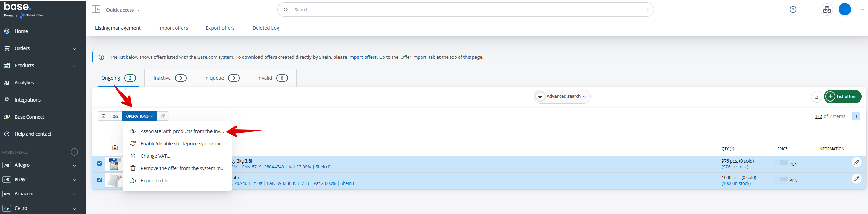The height and width of the screenshot is (214, 868).
Task: Uncheck the second offer row checkbox
Action: [x=100, y=180]
